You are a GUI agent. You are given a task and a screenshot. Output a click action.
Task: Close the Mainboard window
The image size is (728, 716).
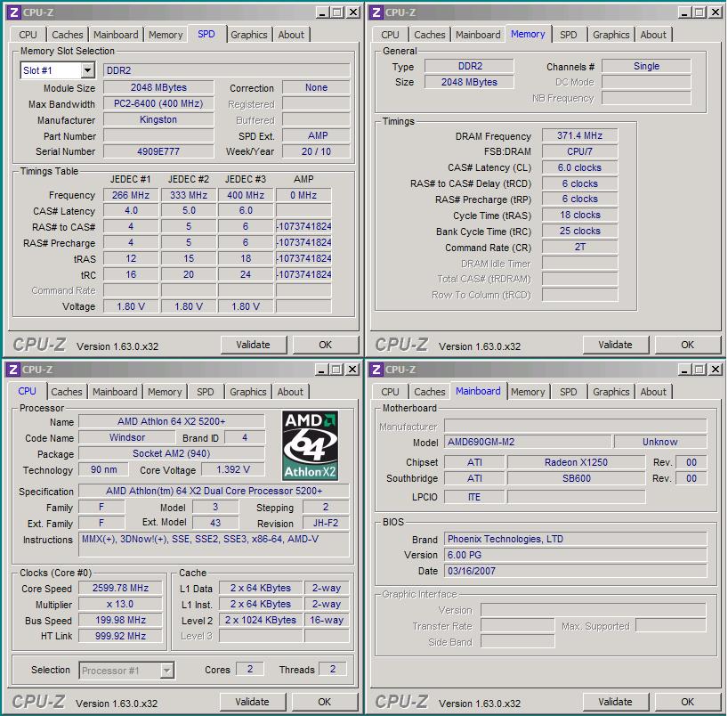716,370
